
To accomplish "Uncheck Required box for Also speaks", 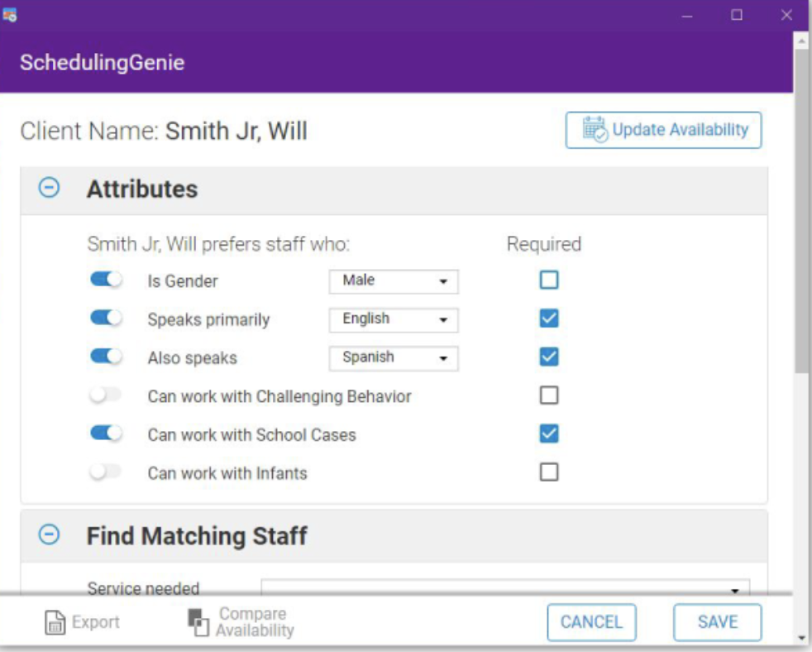I will 549,357.
